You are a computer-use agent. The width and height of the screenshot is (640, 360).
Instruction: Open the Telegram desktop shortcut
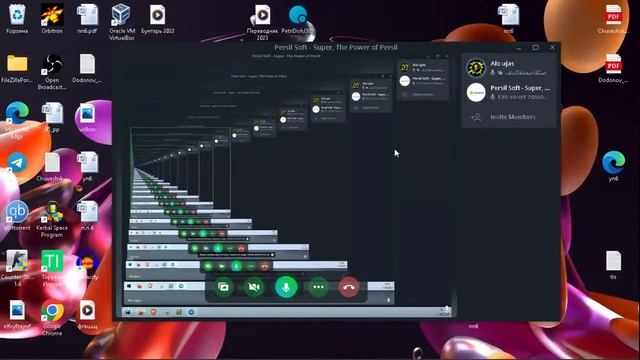tap(17, 165)
